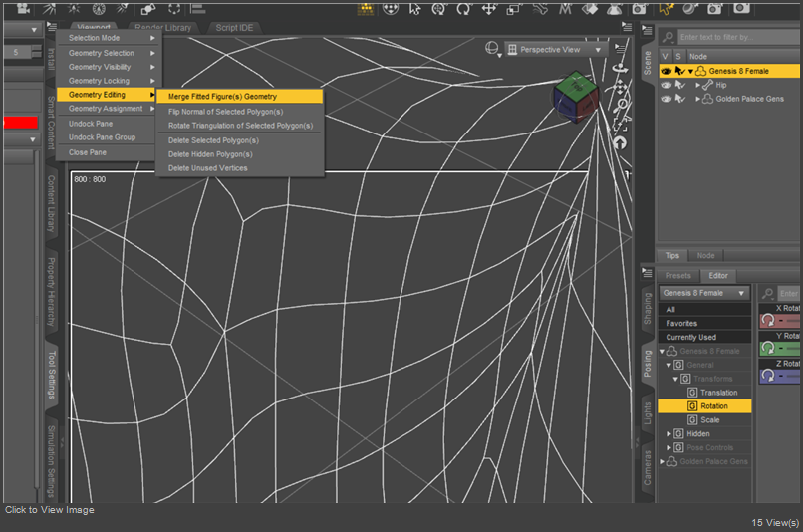
Task: Select the arrow Node Selection tool
Action: tap(414, 8)
